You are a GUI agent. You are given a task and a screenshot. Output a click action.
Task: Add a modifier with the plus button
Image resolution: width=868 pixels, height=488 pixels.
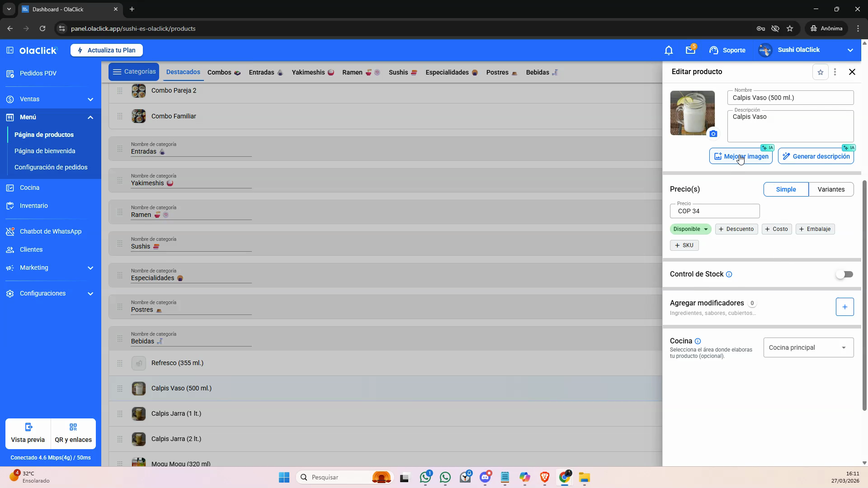click(x=844, y=307)
